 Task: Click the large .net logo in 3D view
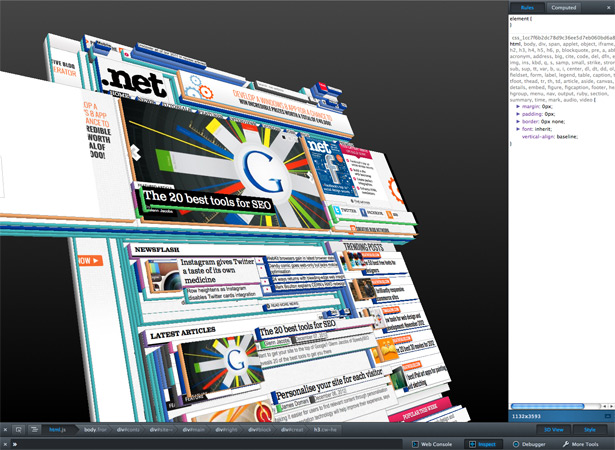tap(135, 82)
